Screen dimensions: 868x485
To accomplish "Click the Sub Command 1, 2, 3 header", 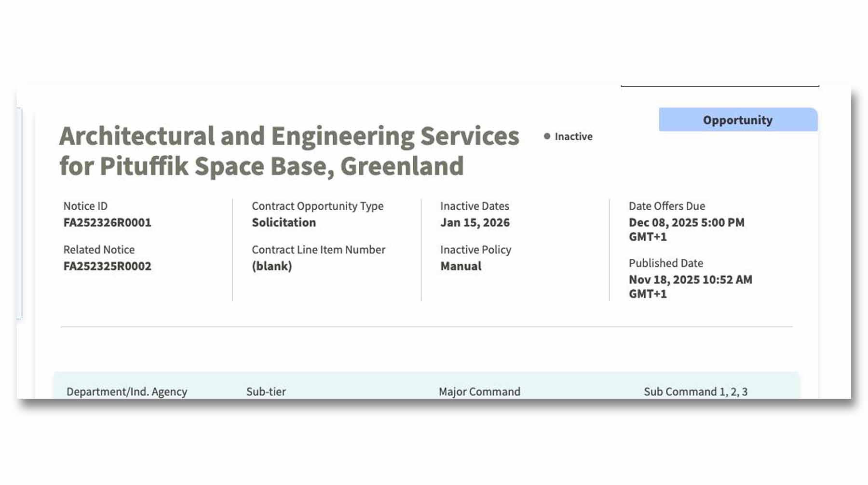I will [x=695, y=391].
